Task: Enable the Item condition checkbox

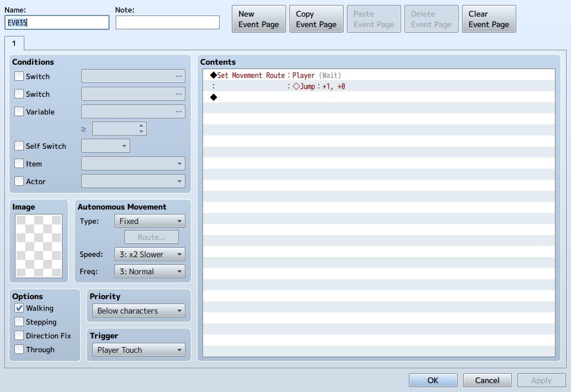Action: click(x=19, y=164)
